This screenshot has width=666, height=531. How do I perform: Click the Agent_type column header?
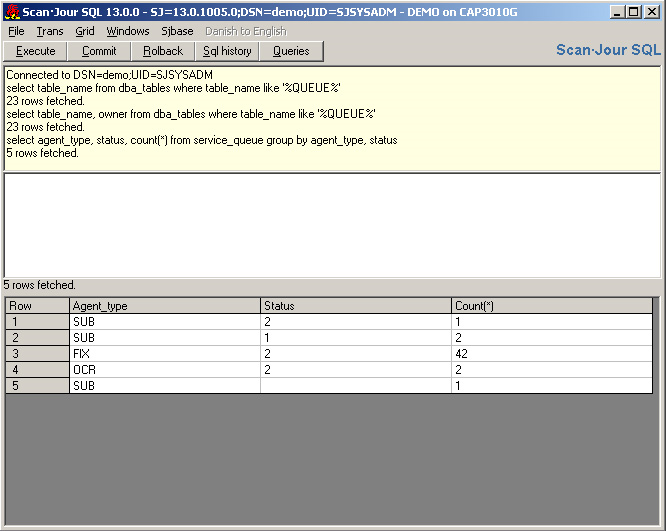pyautogui.click(x=164, y=305)
